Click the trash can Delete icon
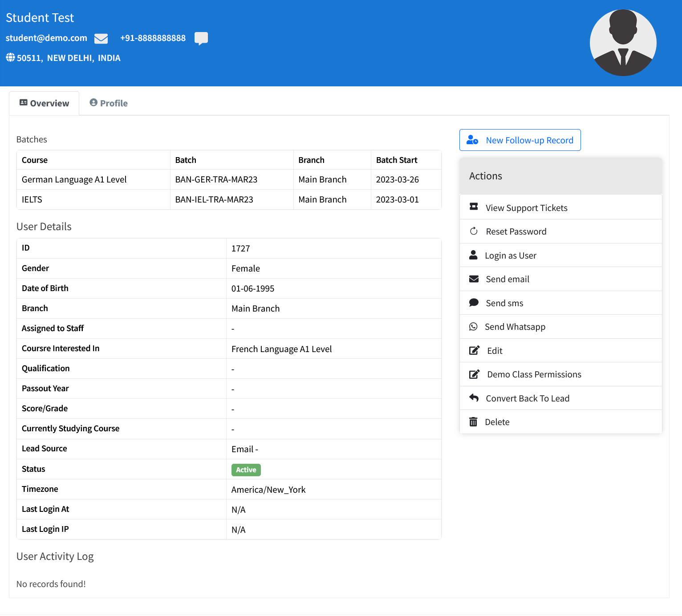The image size is (682, 616). coord(473,422)
